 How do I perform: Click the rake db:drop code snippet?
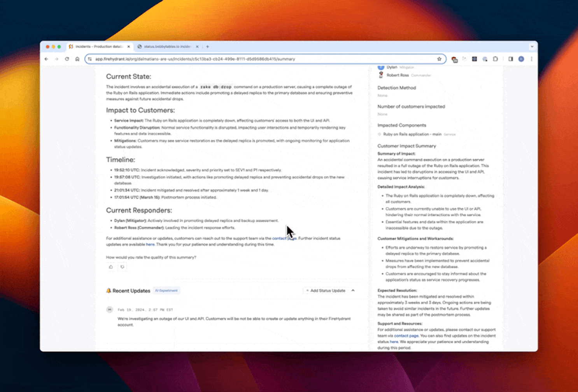(x=216, y=87)
